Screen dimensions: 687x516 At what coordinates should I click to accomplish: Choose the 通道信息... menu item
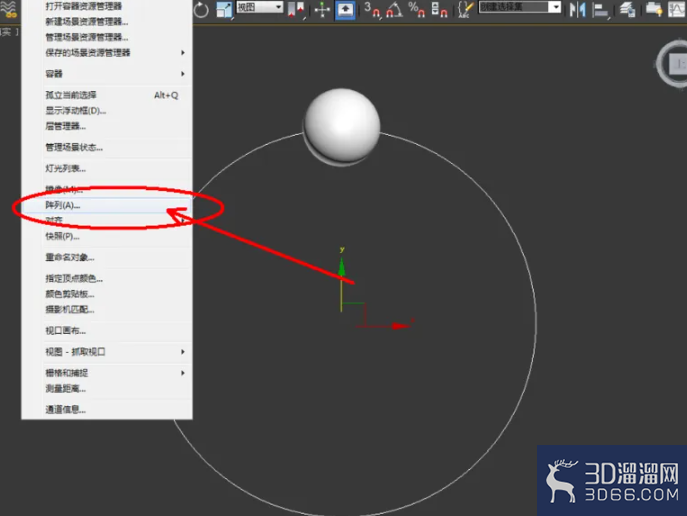(x=107, y=410)
